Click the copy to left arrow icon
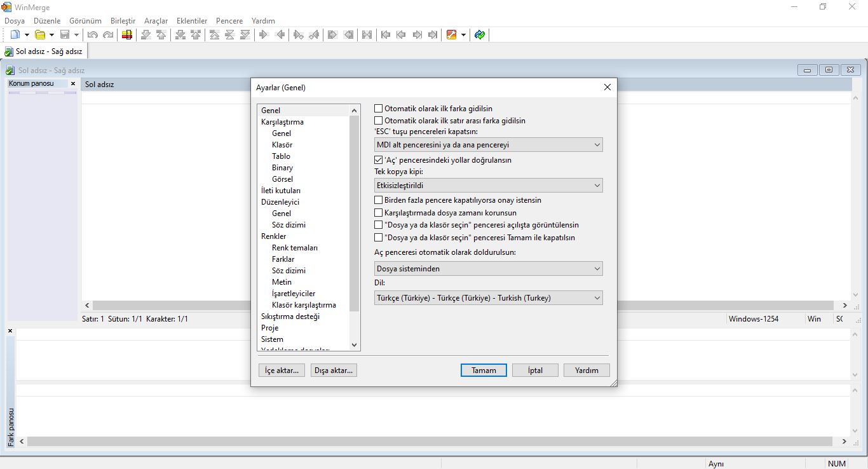This screenshot has width=868, height=469. (x=279, y=35)
